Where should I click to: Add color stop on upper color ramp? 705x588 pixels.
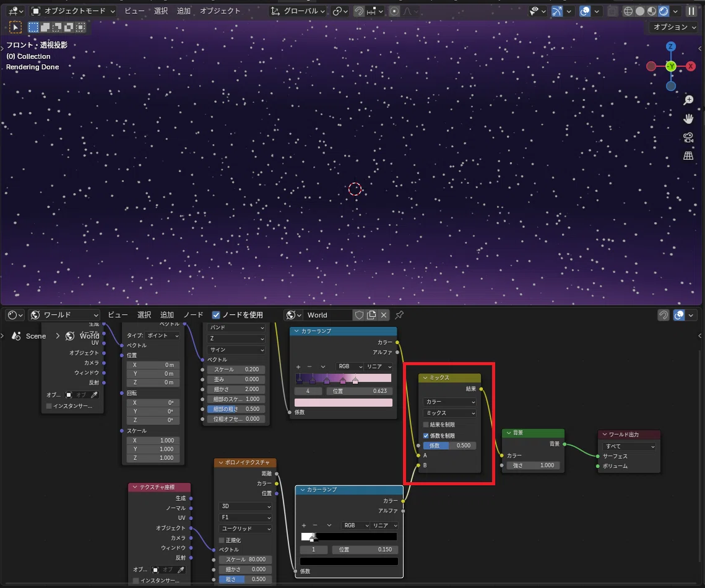click(x=298, y=367)
